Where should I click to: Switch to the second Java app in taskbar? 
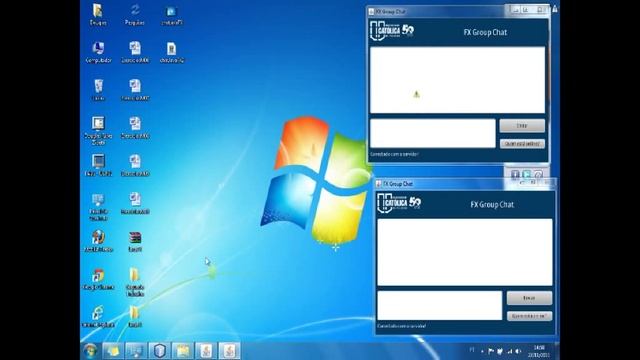229,351
